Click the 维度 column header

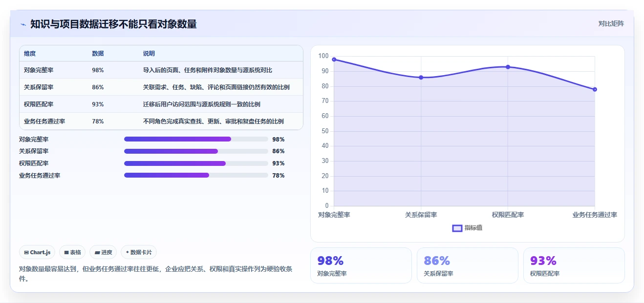click(30, 54)
